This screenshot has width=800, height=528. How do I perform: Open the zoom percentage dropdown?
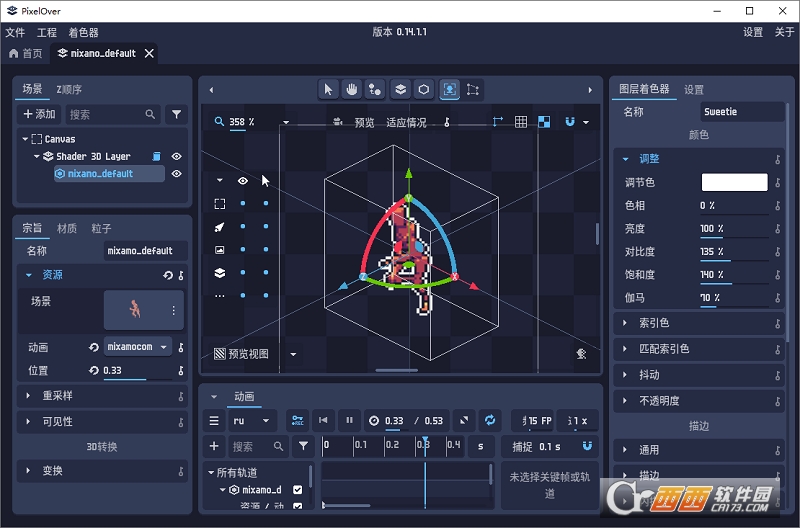click(286, 122)
